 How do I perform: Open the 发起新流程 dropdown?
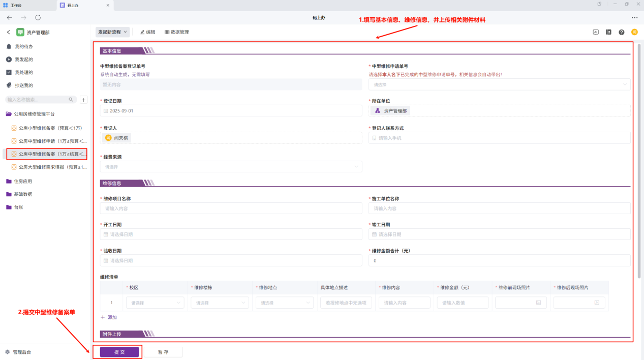coord(112,32)
